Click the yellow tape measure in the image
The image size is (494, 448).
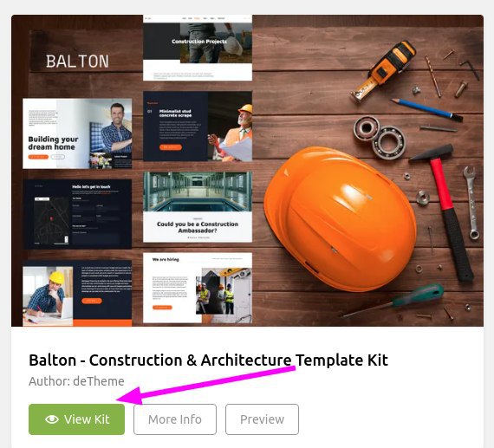383,71
